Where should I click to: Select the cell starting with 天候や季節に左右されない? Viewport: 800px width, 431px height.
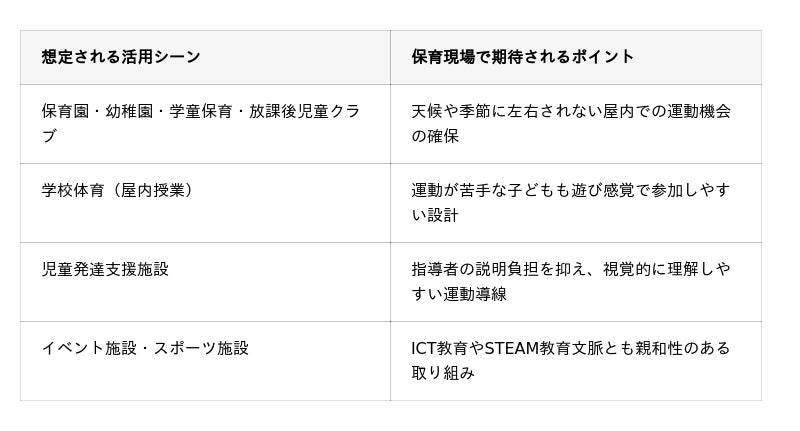point(571,123)
